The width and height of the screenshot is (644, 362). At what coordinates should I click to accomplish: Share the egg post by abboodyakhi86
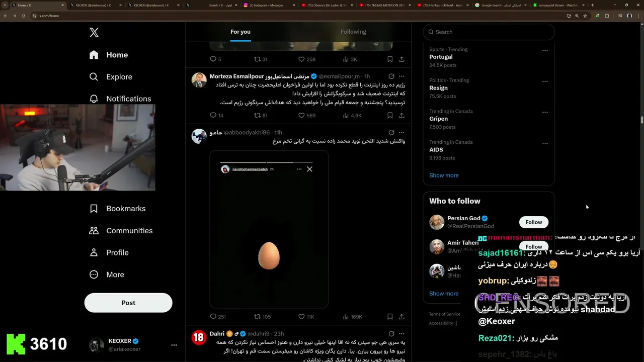pyautogui.click(x=401, y=317)
